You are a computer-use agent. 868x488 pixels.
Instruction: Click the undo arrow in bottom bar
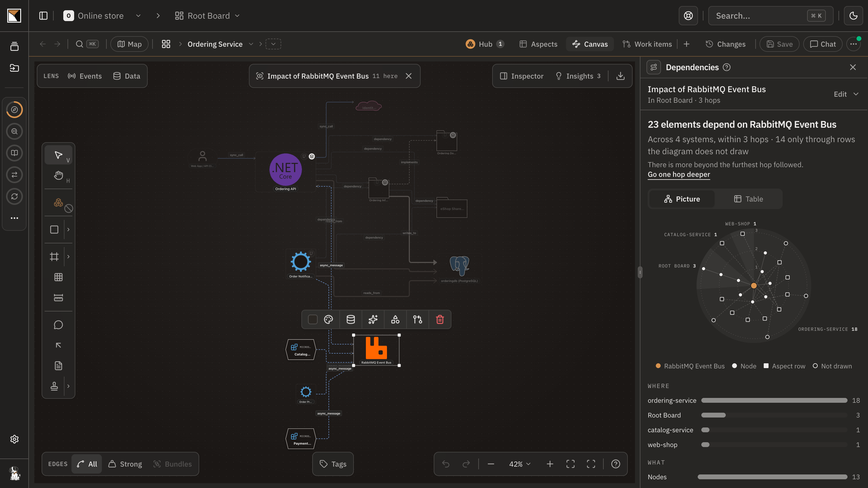[446, 464]
